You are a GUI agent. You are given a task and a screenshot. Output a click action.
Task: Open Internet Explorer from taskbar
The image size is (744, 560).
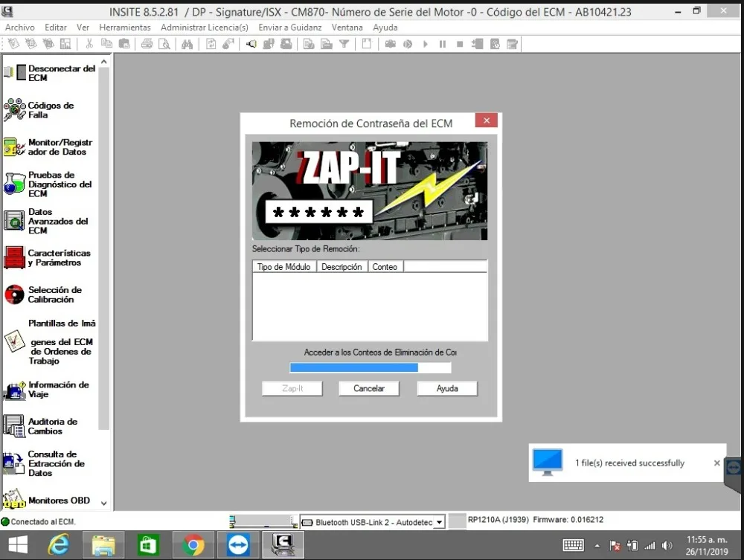pyautogui.click(x=59, y=545)
